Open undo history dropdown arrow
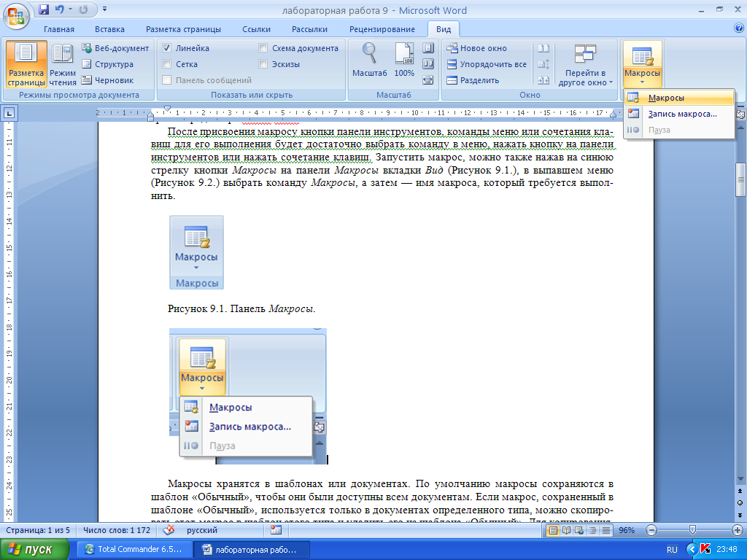This screenshot has width=747, height=560. [71, 9]
